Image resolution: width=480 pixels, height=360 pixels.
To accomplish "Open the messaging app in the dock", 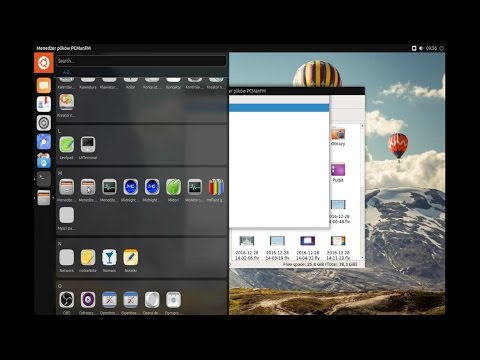I will pos(44,85).
